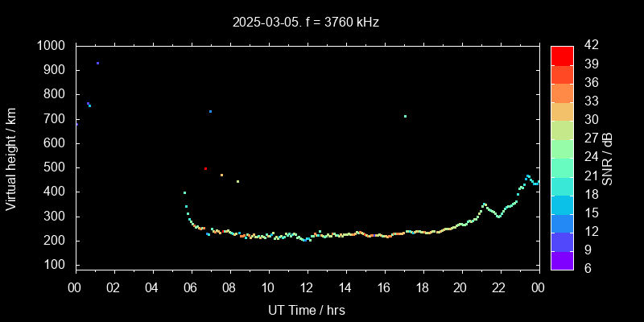
Task: Click the orange outlier point near 470 km
Action: point(221,175)
